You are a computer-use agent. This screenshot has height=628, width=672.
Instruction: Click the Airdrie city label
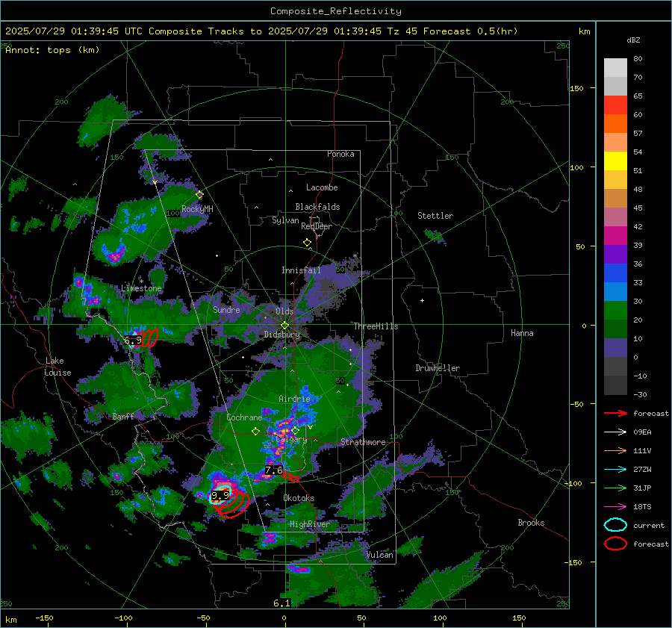(x=294, y=399)
